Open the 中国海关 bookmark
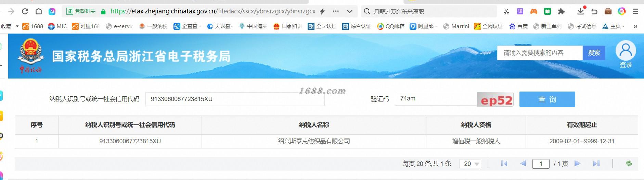The image size is (644, 180). point(253,26)
